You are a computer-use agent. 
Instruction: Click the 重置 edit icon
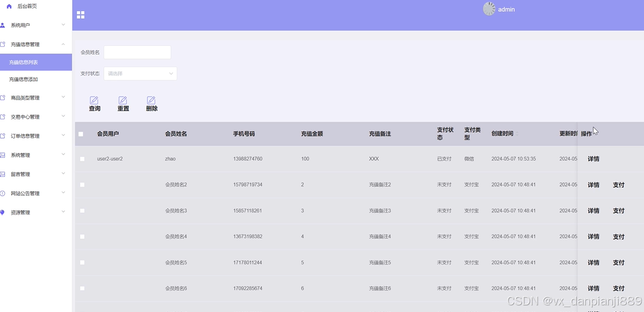pos(123,100)
